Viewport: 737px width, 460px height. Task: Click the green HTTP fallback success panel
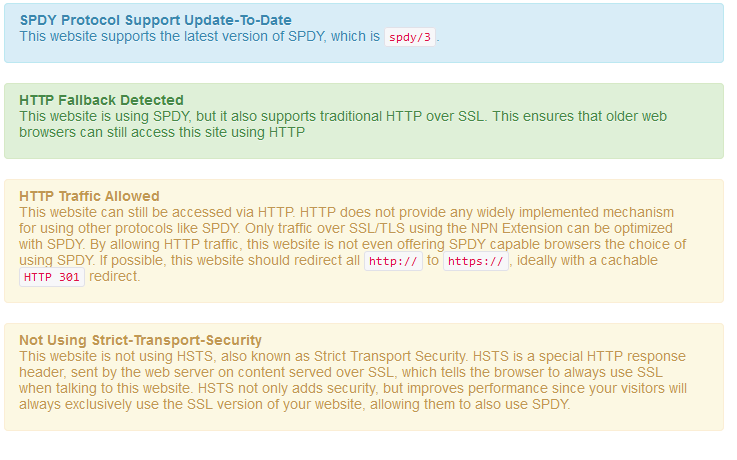pos(364,121)
